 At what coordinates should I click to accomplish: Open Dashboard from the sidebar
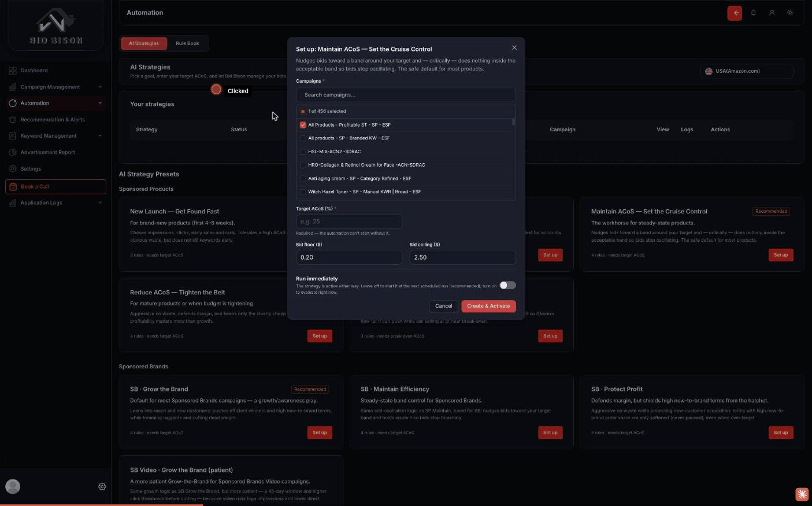(55, 71)
